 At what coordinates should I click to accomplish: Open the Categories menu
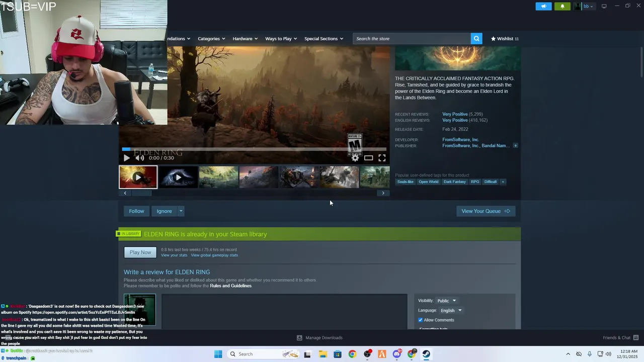pos(211,39)
